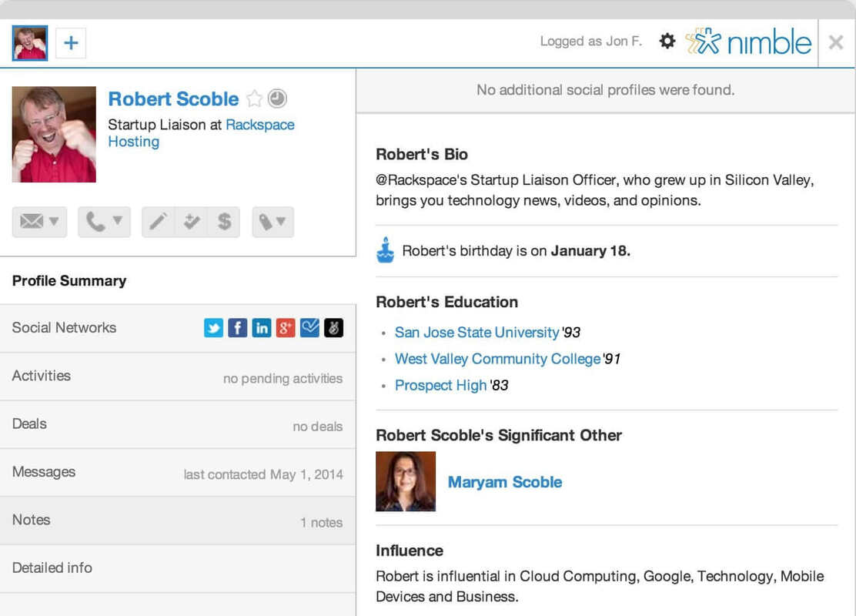Click the tag icon to add tags
Viewport: 856px width, 616px height.
266,222
